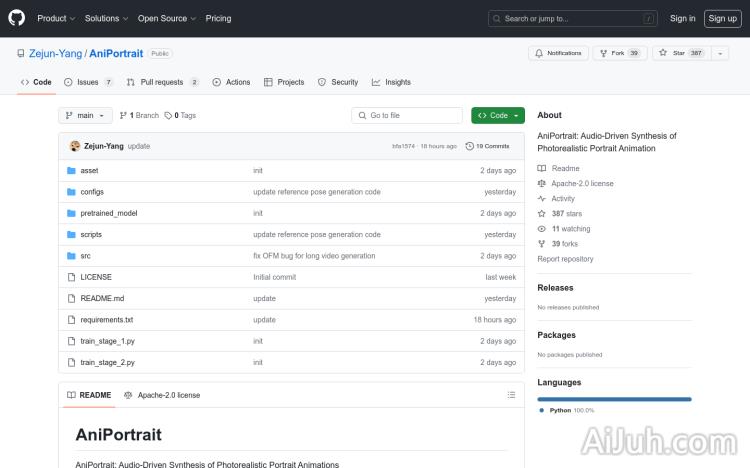Screen dimensions: 750x468
Task: Fork the AniPortrait repository
Action: tap(613, 53)
